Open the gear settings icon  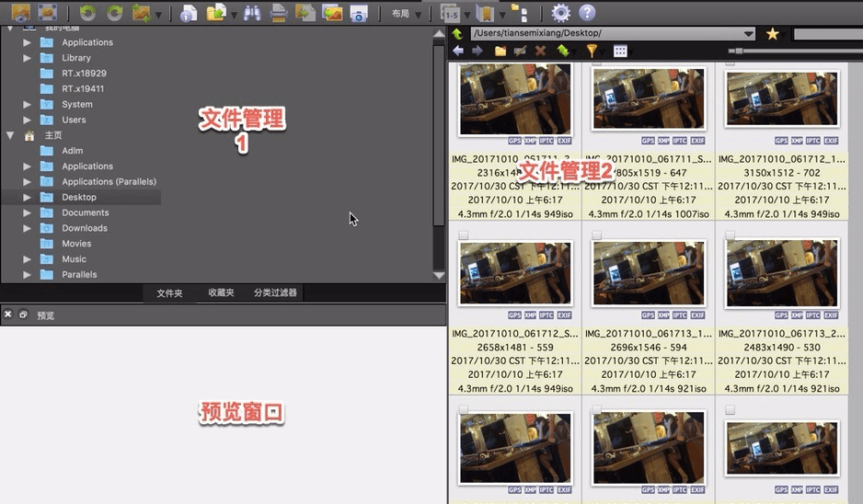(x=561, y=13)
